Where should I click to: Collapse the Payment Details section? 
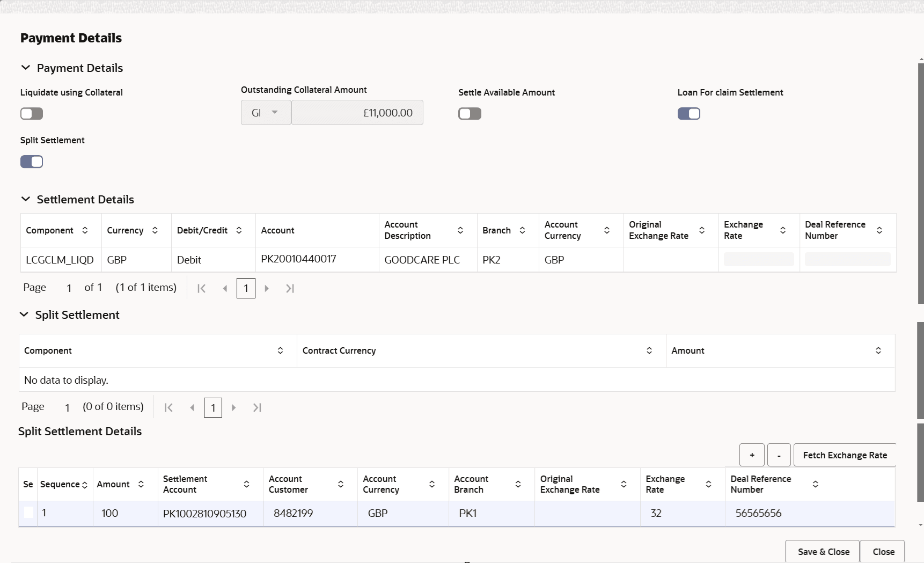coord(26,68)
